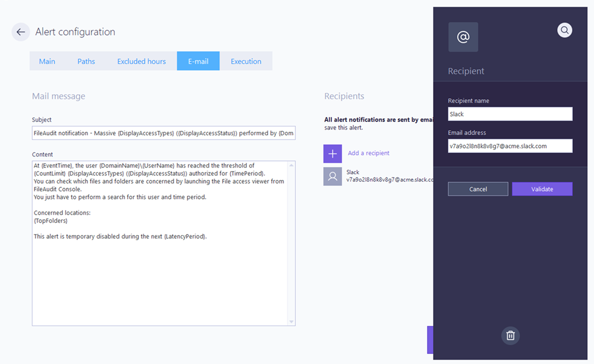Screen dimensions: 594x364
Task: Click the Recipient panel heading
Action: click(x=466, y=71)
